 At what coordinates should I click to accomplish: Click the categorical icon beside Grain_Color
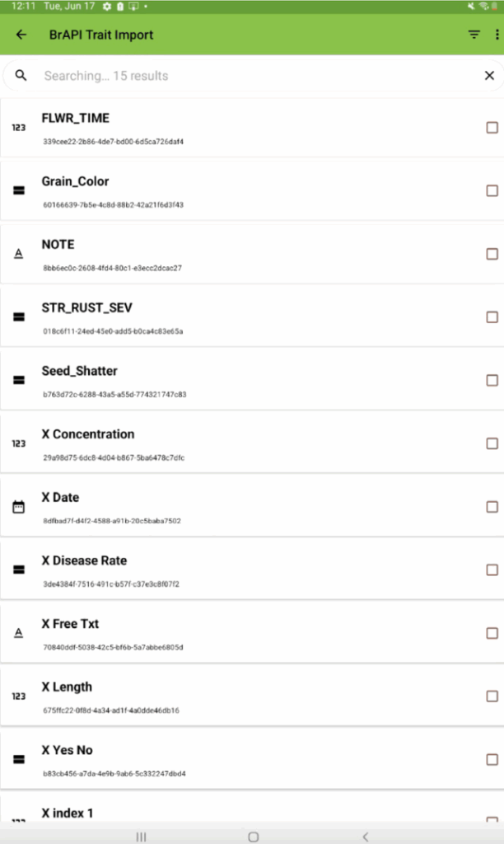click(x=18, y=190)
